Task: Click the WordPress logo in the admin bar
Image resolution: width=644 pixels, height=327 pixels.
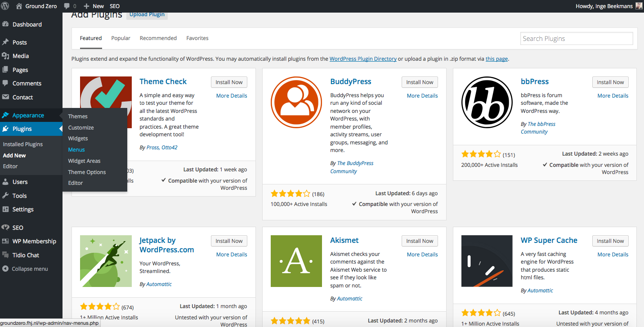Action: (5, 6)
